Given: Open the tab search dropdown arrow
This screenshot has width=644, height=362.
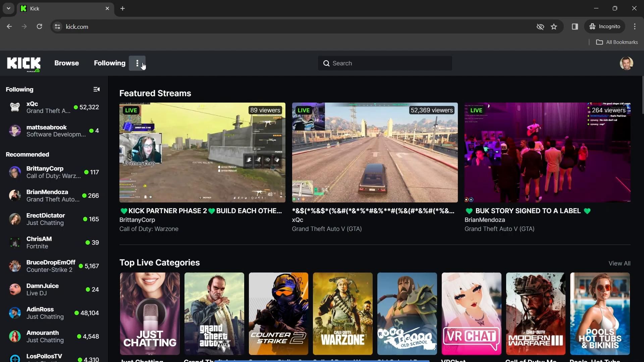Looking at the screenshot, I should [8, 8].
